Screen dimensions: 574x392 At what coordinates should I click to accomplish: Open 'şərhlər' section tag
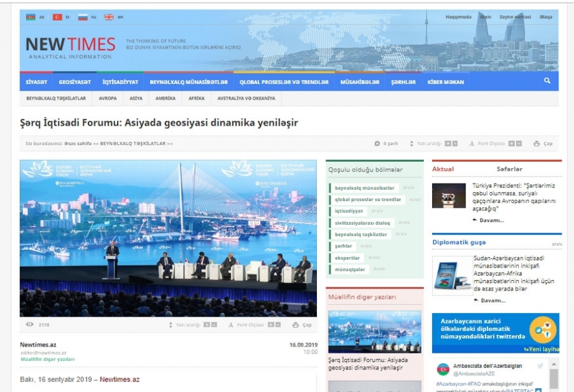point(343,246)
